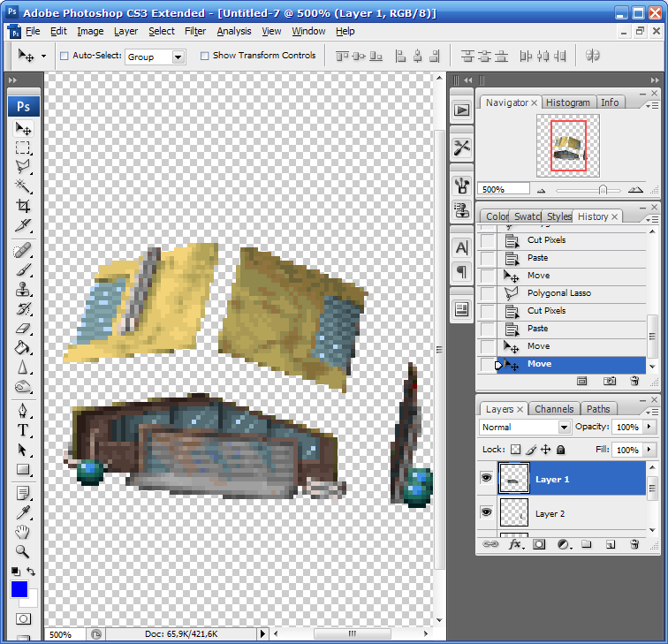The height and width of the screenshot is (644, 668).
Task: Open the Move tool preset picker arrow
Action: tap(43, 56)
